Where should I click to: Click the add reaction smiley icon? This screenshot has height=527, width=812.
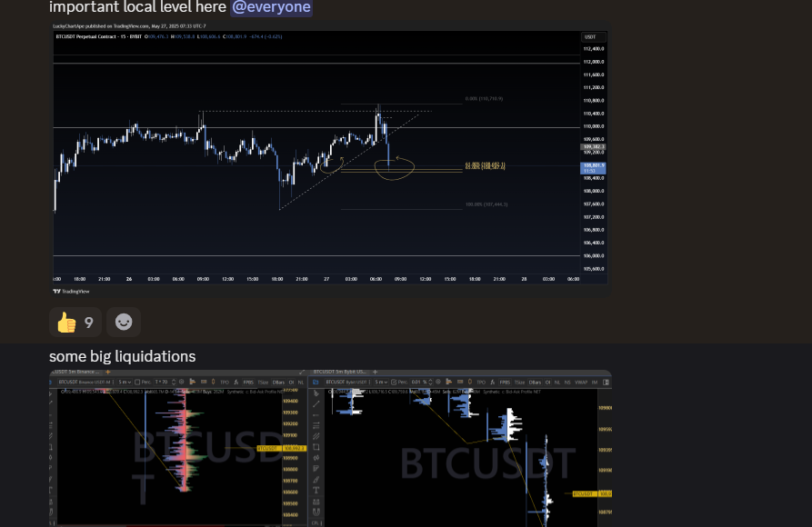click(x=123, y=322)
